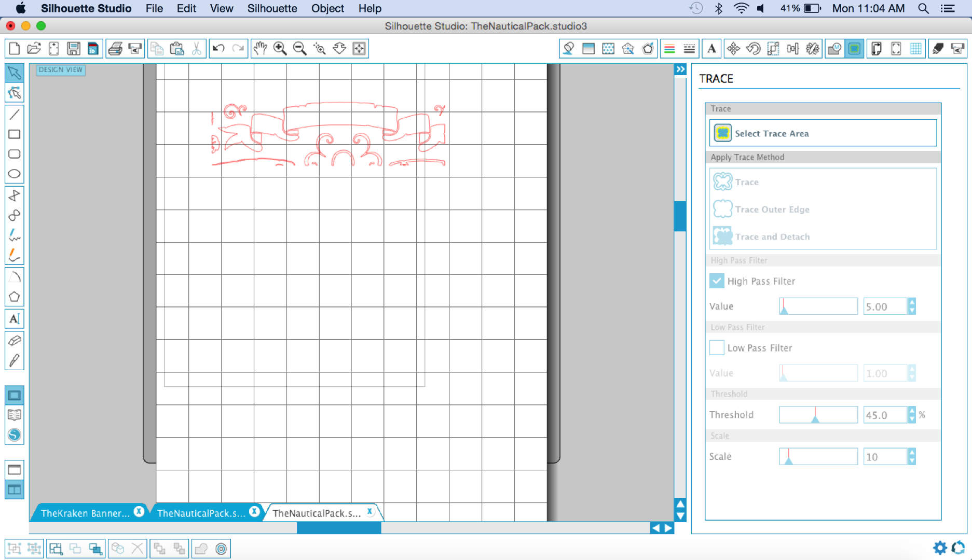
Task: Click the Scale slider
Action: [x=818, y=457]
